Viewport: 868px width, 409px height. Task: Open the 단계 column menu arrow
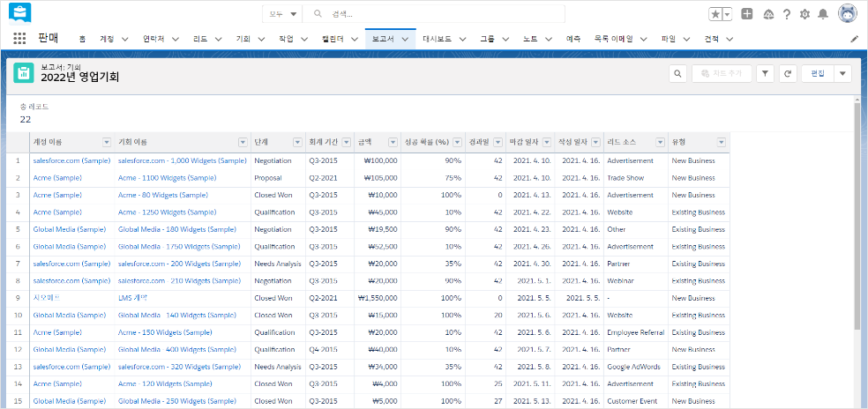pos(297,143)
